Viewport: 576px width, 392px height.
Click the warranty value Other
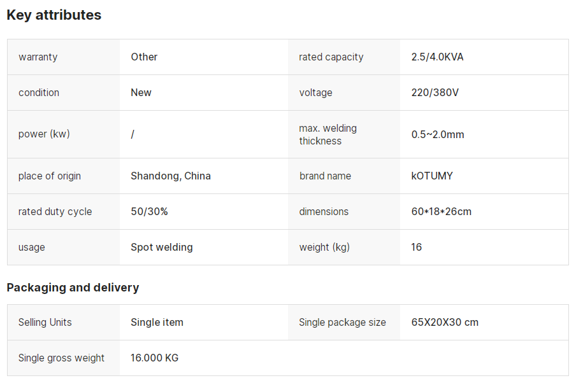point(144,57)
